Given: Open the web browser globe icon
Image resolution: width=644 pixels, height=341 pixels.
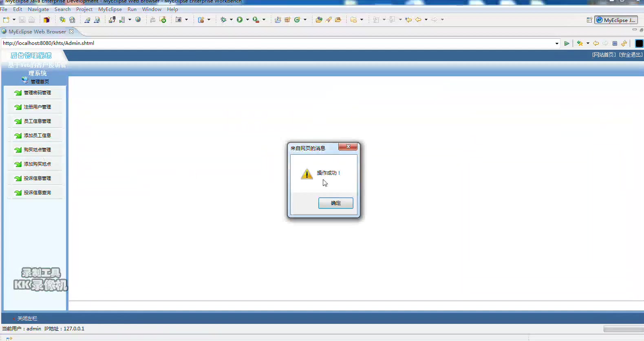Looking at the screenshot, I should 138,20.
